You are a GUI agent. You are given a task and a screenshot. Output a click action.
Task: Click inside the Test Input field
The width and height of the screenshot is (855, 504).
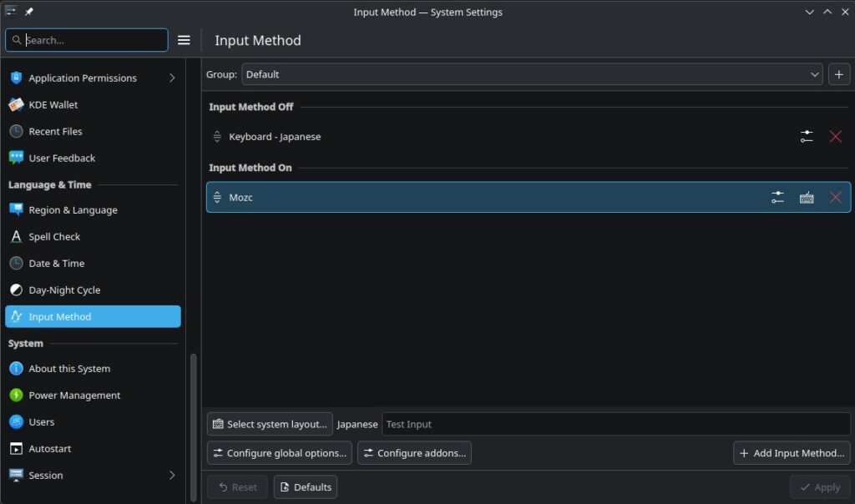615,424
